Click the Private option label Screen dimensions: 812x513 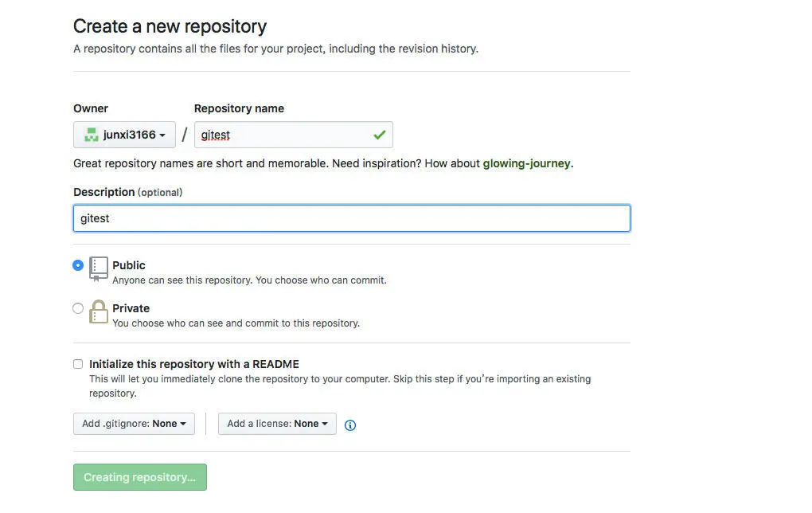[131, 308]
